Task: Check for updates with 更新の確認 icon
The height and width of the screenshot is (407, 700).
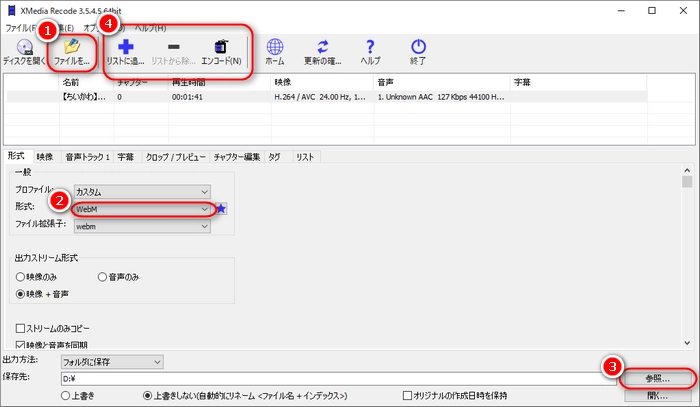Action: pos(323,47)
